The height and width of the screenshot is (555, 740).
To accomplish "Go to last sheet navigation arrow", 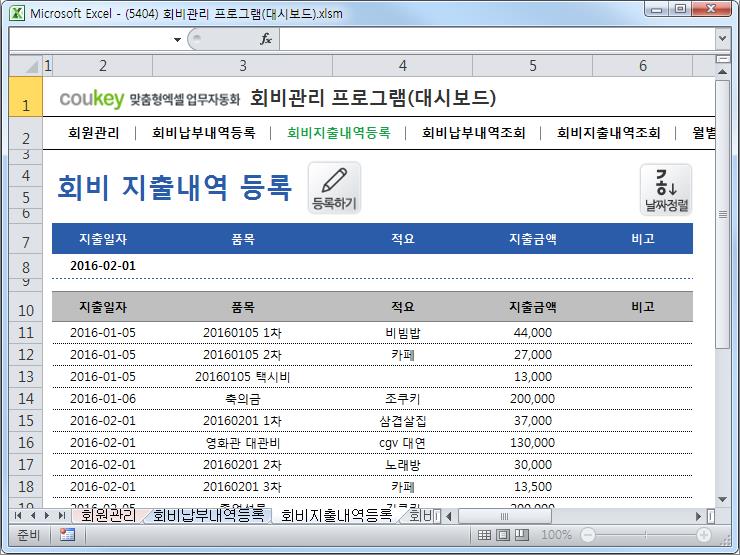I will pos(61,515).
